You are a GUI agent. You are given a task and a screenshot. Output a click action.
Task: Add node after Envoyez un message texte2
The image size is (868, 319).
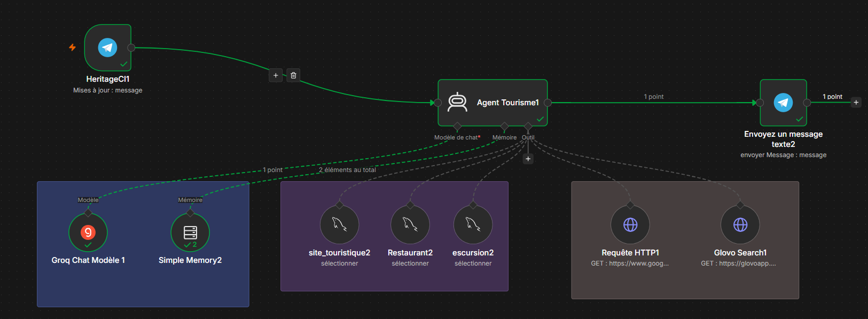point(856,102)
